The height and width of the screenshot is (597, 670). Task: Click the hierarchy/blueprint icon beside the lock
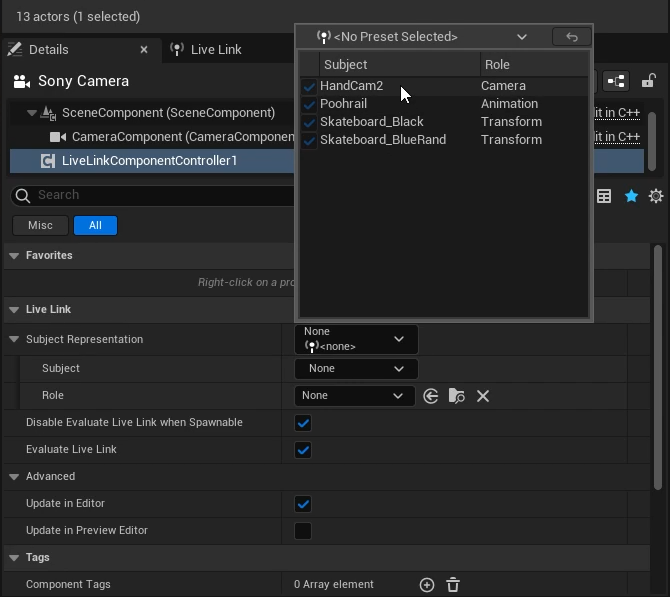coord(615,81)
